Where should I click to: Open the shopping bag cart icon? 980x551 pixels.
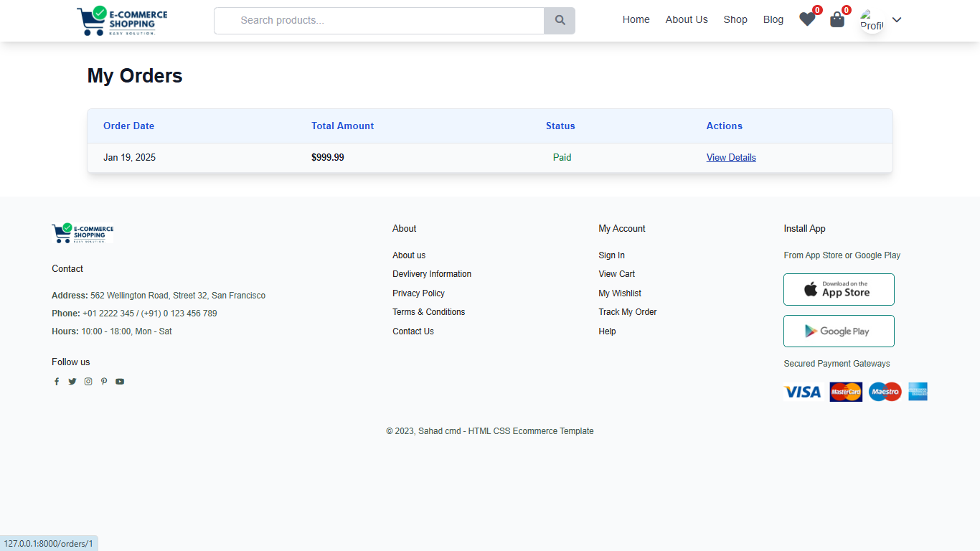(837, 20)
